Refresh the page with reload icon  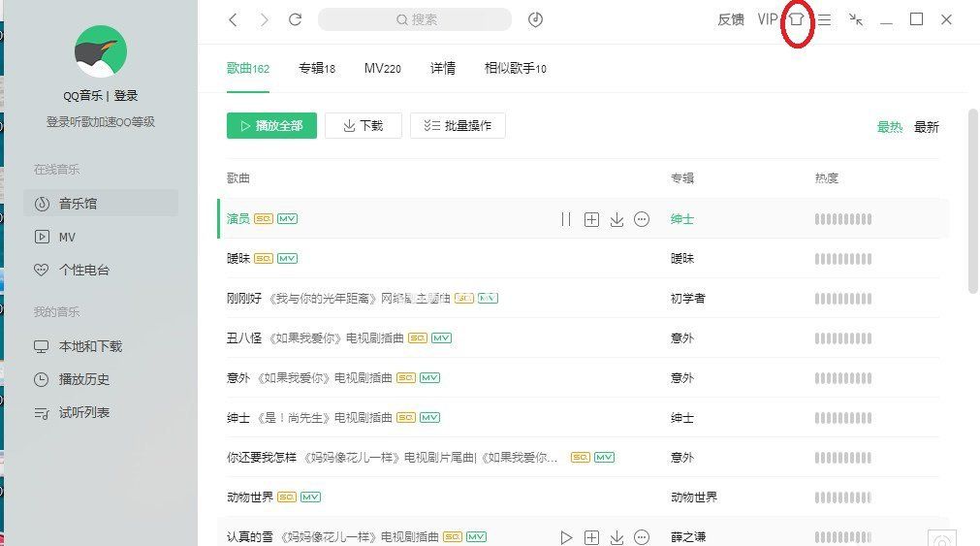(295, 19)
